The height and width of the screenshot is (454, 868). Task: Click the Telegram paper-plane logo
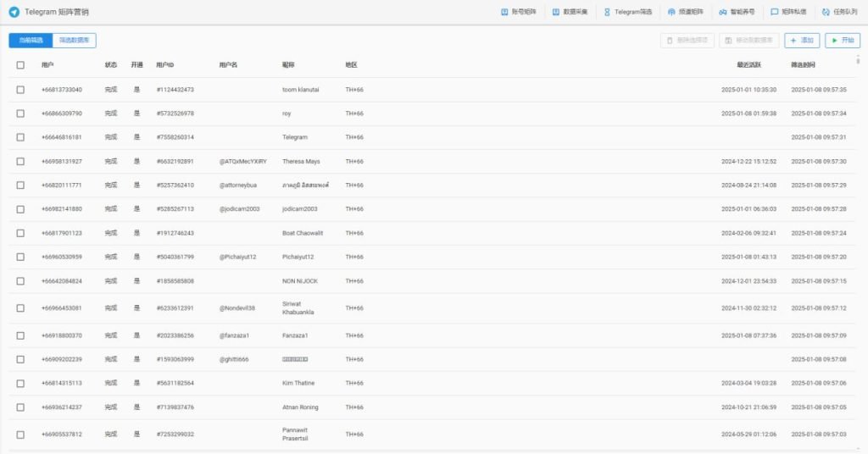[x=14, y=12]
